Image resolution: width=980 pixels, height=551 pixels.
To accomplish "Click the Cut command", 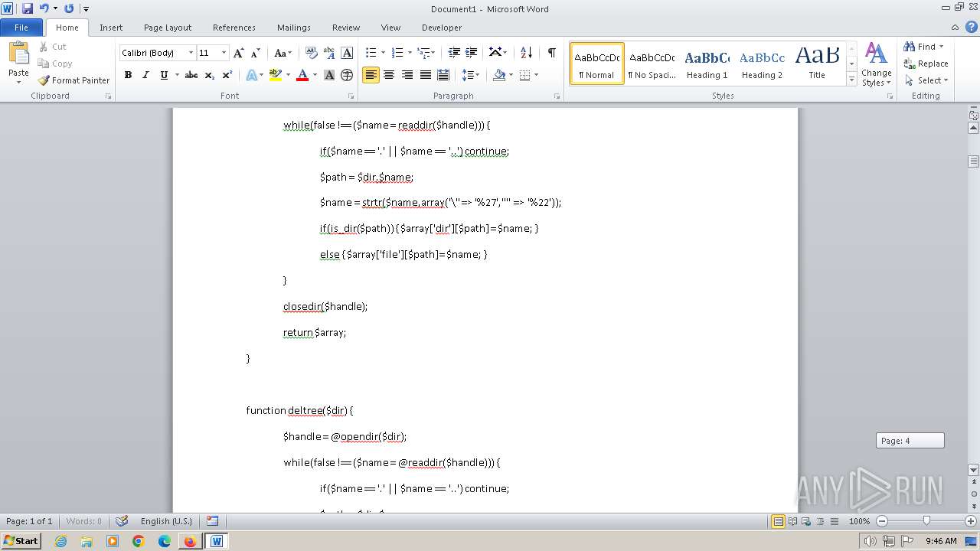I will coord(53,47).
